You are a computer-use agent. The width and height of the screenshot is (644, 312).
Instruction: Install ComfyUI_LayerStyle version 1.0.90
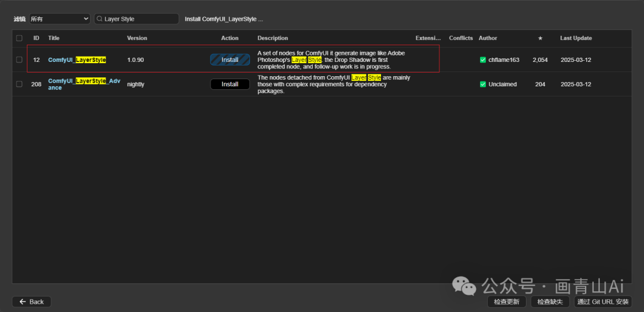coord(230,60)
